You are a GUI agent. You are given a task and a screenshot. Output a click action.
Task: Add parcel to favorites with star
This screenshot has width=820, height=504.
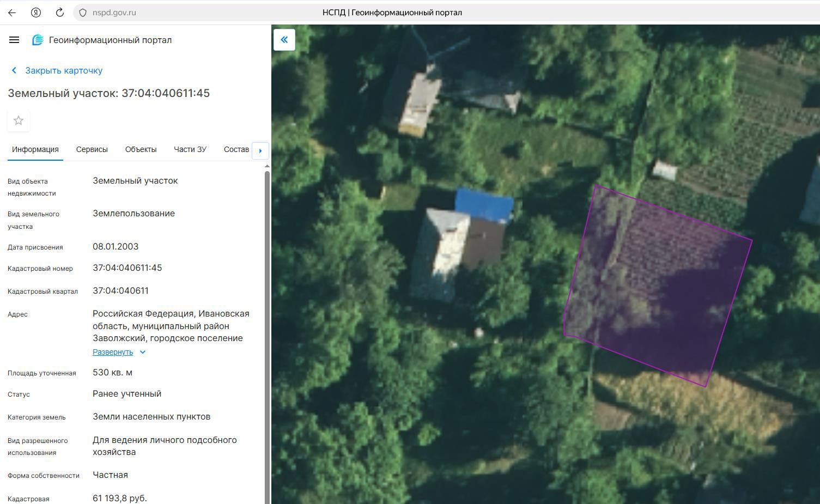pos(19,120)
